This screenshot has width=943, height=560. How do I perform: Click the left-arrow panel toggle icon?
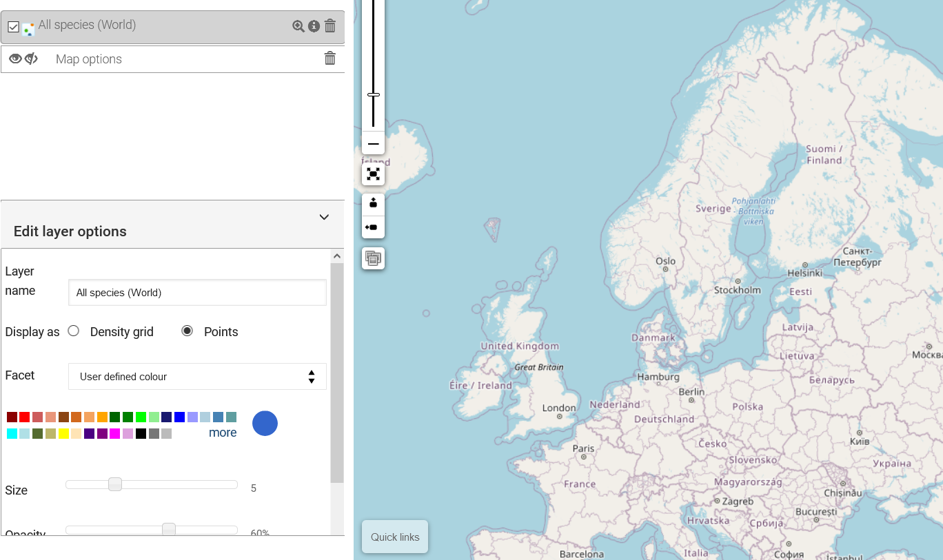pos(374,227)
